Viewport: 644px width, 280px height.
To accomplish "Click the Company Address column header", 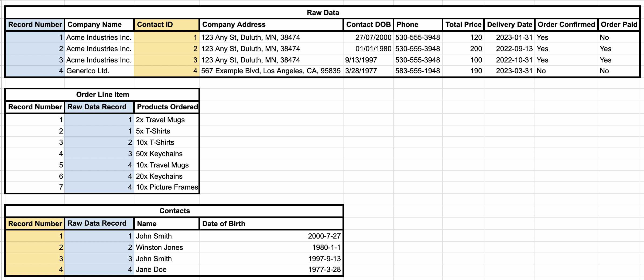I will 271,24.
